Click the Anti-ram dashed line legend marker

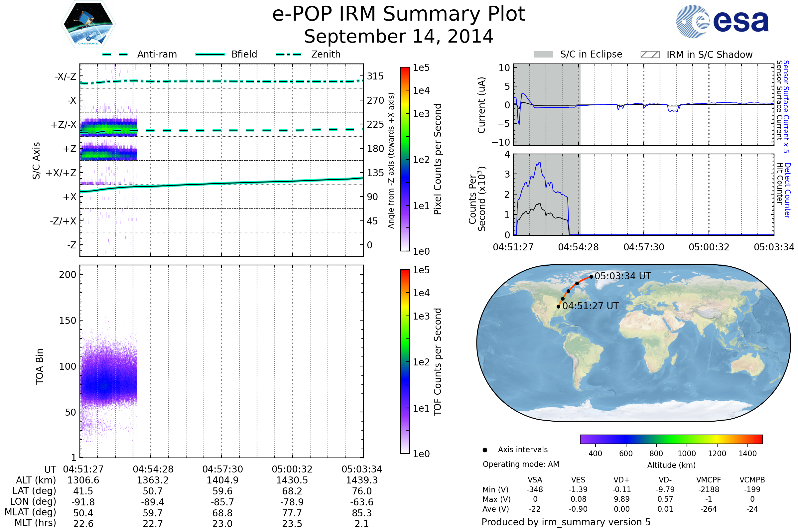[115, 54]
